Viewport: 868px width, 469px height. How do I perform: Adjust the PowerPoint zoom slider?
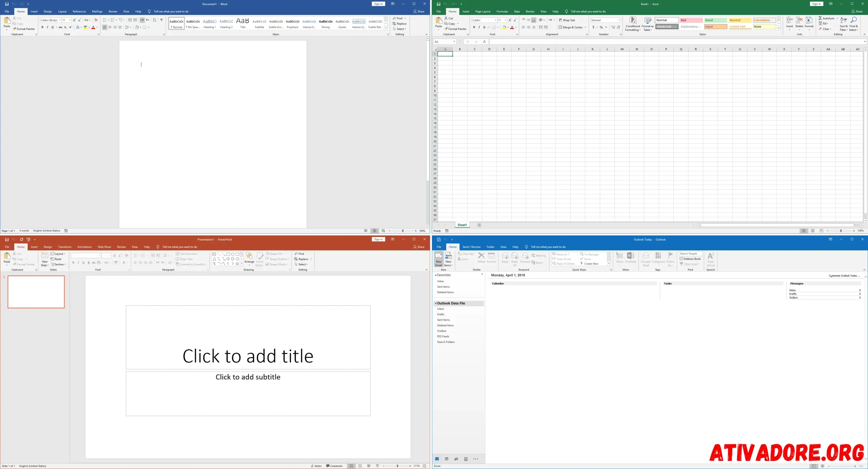pos(397,466)
